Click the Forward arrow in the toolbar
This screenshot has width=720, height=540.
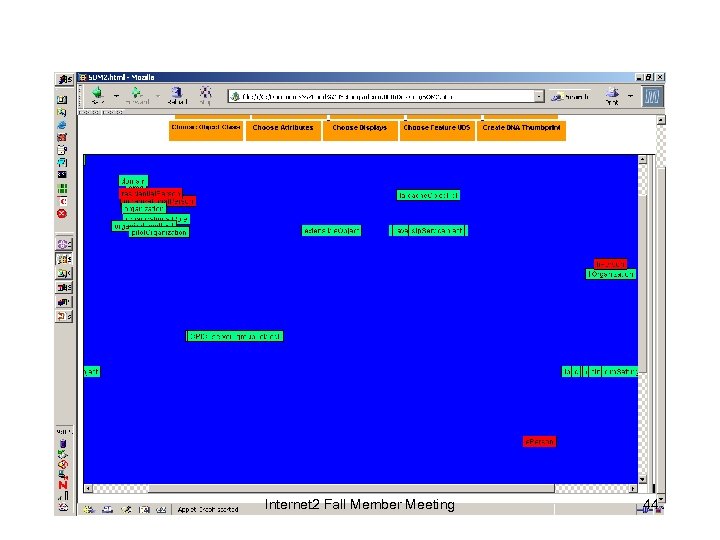pyautogui.click(x=136, y=95)
